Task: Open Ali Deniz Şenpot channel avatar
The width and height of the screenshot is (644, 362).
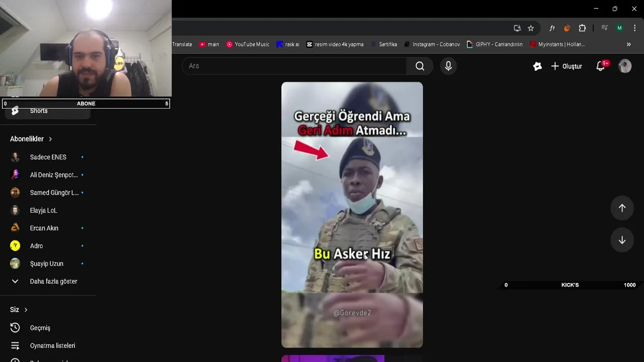Action: pos(15,175)
